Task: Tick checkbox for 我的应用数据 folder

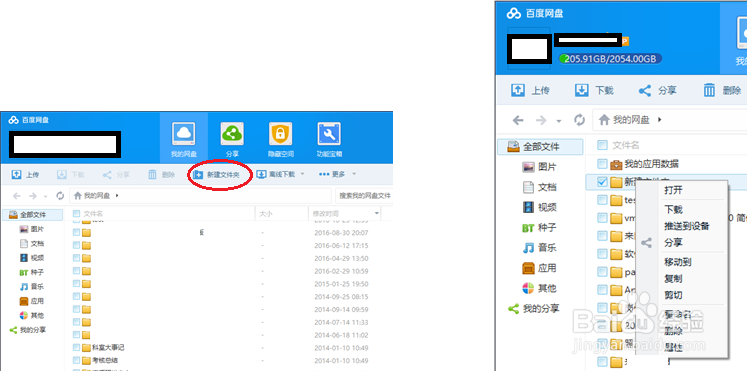Action: click(x=602, y=164)
